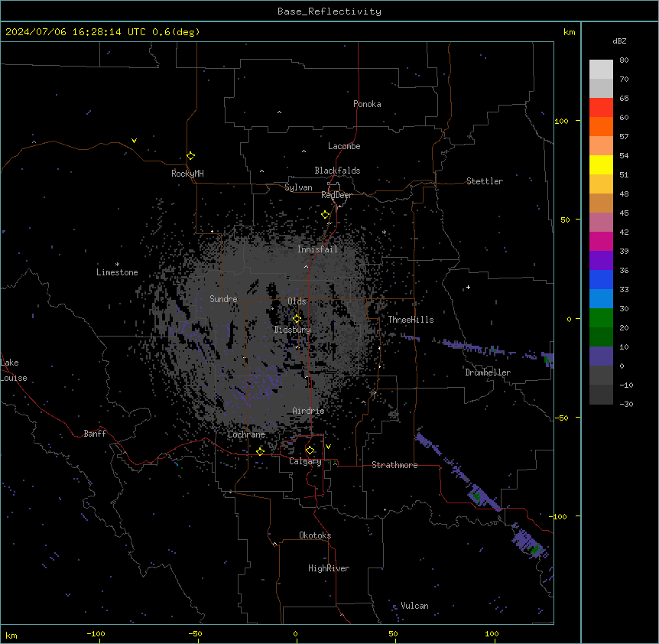The height and width of the screenshot is (644, 659).
Task: Click the Olds label
Action: coord(297,301)
